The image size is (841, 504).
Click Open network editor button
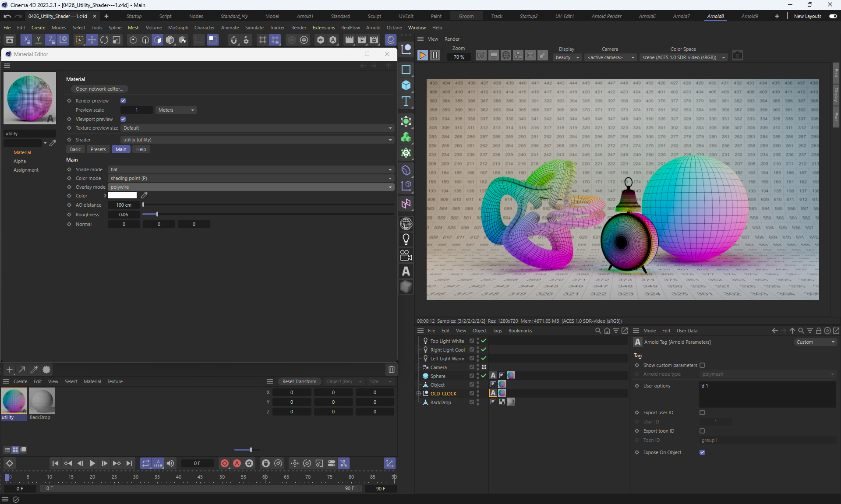point(99,89)
